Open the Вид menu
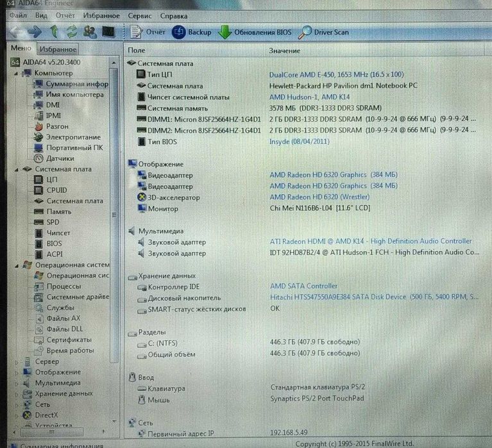Screen dimensions: 492x448 [41, 15]
